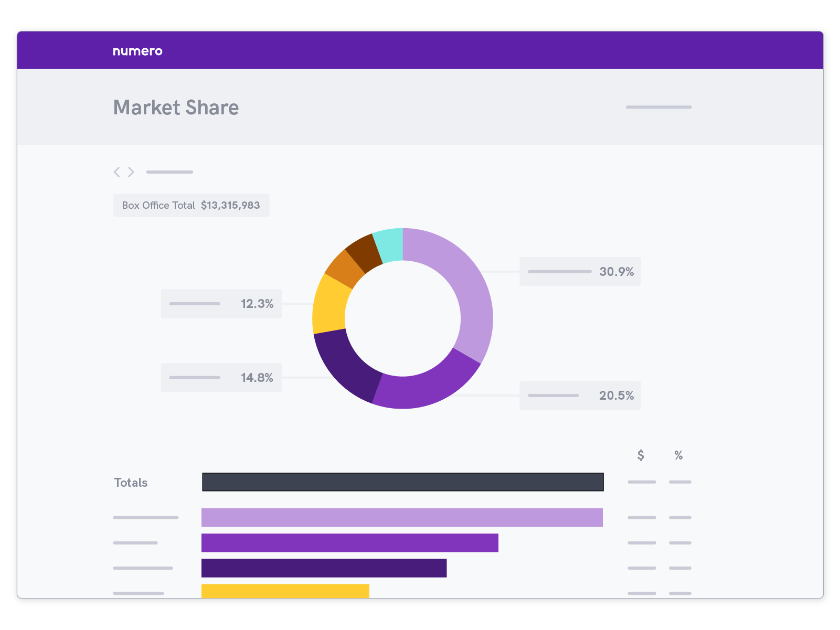Click the previous period left chevron
Screen dimensions: 840x630
(x=116, y=172)
